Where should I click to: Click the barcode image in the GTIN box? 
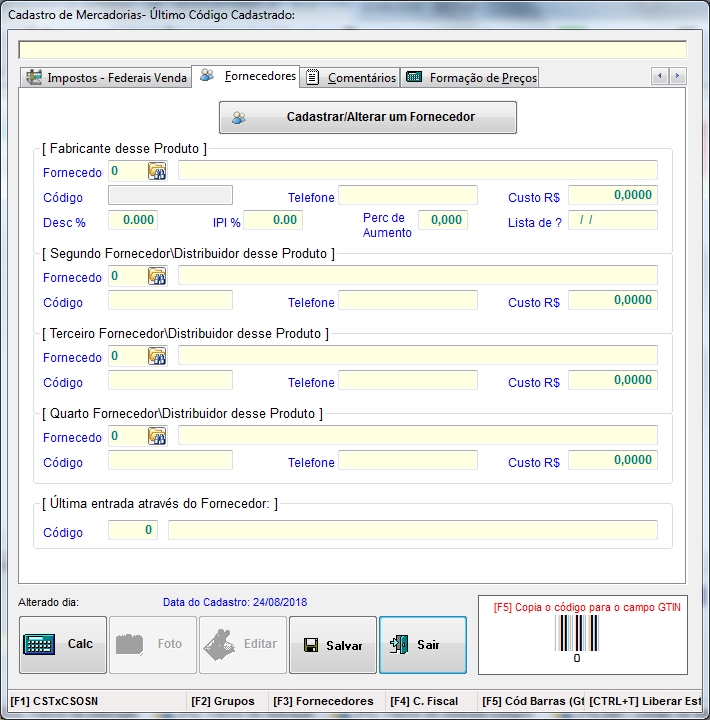pos(576,634)
